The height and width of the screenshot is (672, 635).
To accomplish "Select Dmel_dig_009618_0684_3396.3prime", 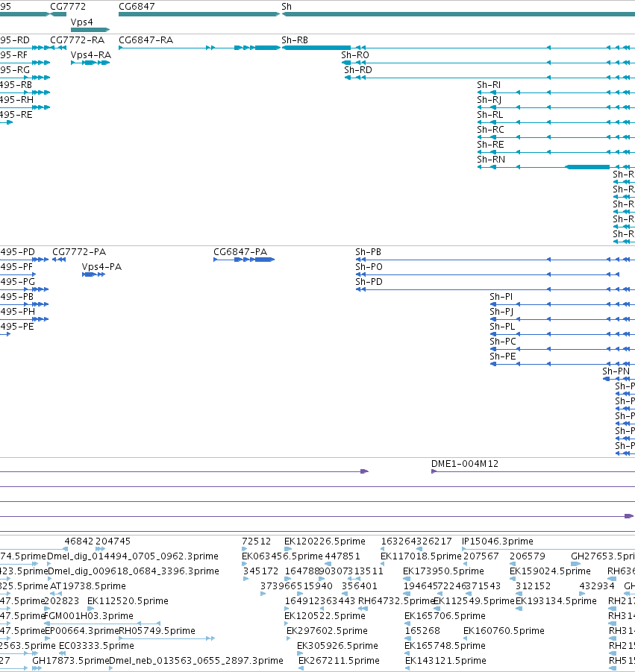I will point(134,571).
